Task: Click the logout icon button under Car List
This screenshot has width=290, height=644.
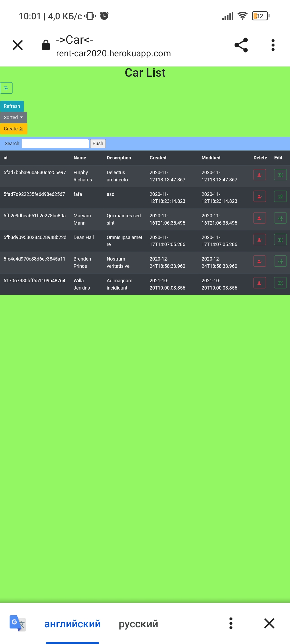Action: pyautogui.click(x=6, y=88)
